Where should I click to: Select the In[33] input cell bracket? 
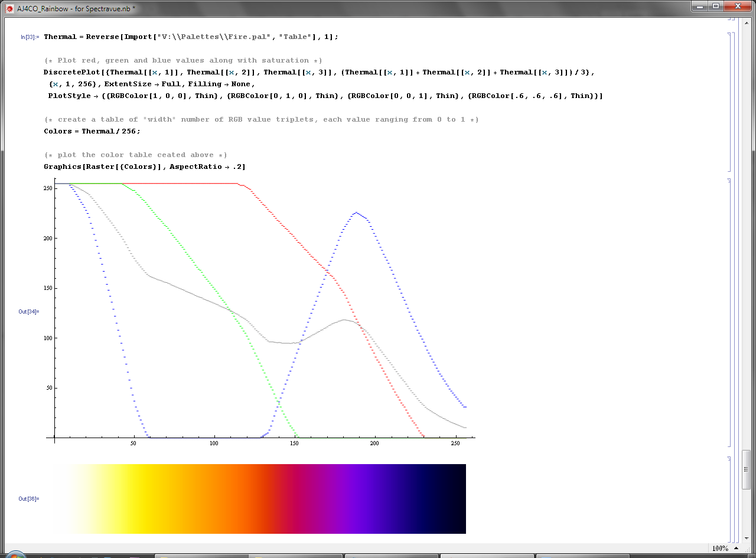click(x=729, y=100)
